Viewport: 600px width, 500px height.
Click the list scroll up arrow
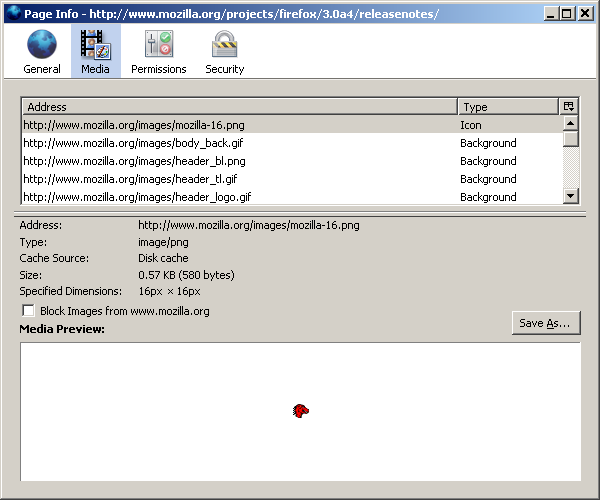[x=571, y=123]
